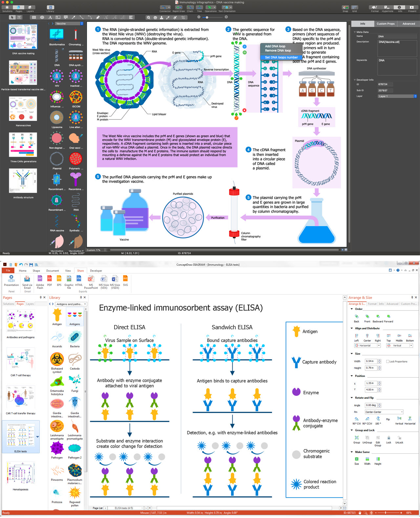Select Bacteria shape in library
Screen dimensions: 420x518
click(75, 339)
